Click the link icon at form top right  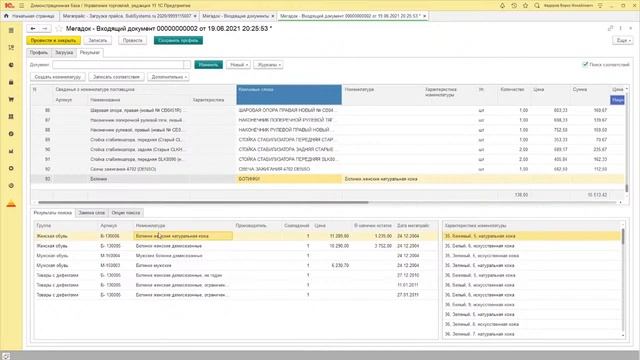click(x=610, y=28)
